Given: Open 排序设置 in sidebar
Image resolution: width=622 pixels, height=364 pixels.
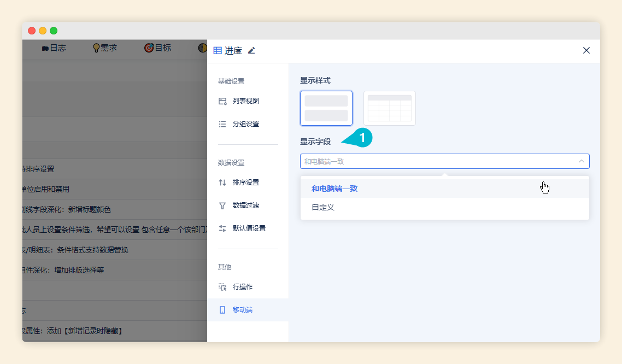Looking at the screenshot, I should tap(245, 183).
